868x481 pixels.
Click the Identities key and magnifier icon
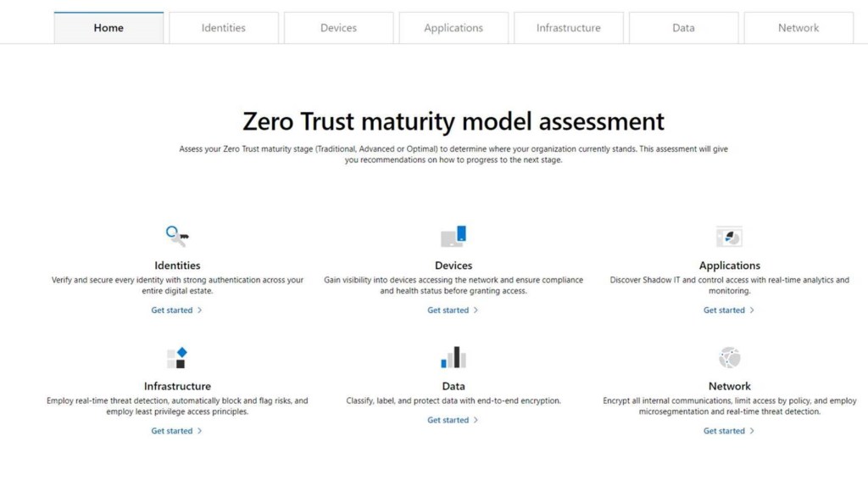tap(177, 236)
